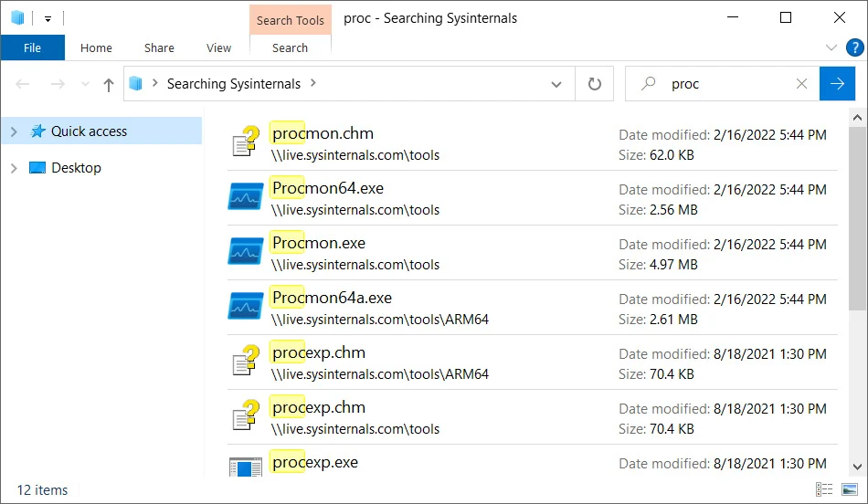
Task: Open Explorer help
Action: tap(854, 47)
